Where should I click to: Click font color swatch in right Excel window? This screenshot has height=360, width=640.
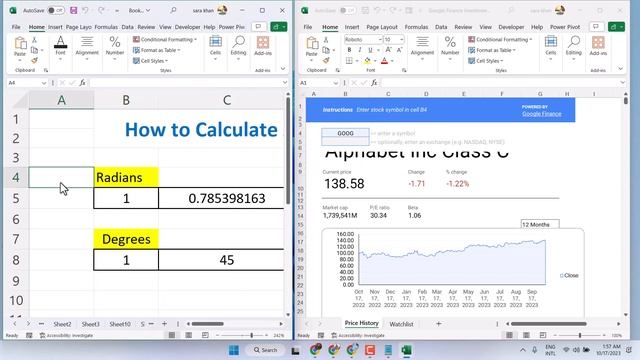click(x=384, y=61)
